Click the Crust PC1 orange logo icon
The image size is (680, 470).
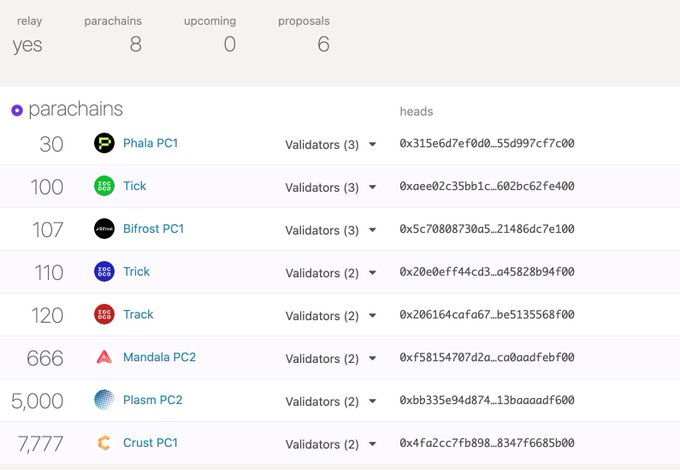pyautogui.click(x=104, y=443)
